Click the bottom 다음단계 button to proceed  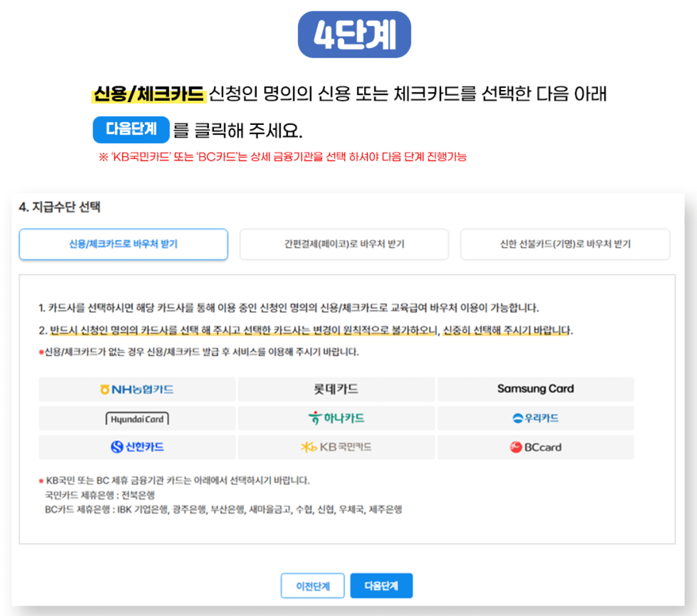point(382,586)
